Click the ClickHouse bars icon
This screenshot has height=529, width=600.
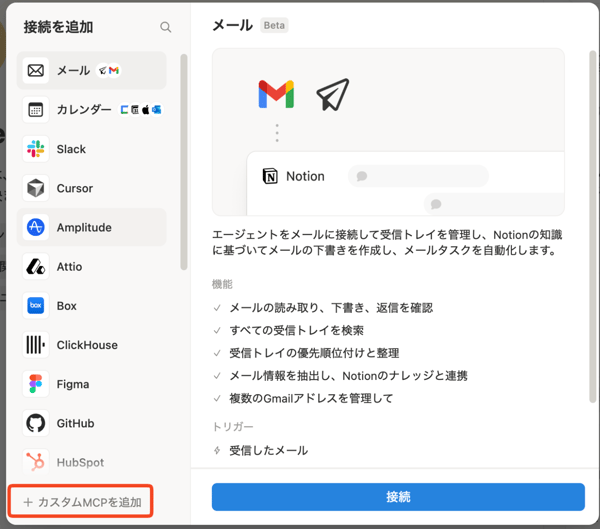36,345
